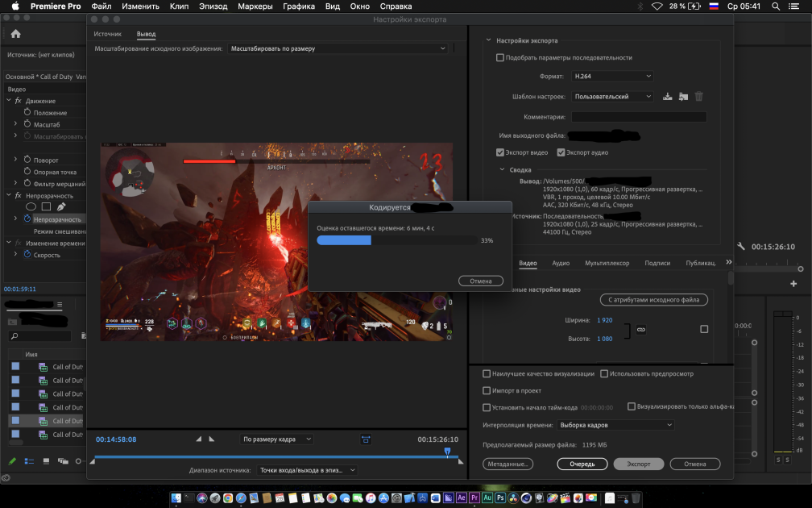Enable Использовать предпросмотр checkbox
This screenshot has width=812, height=508.
(x=604, y=373)
